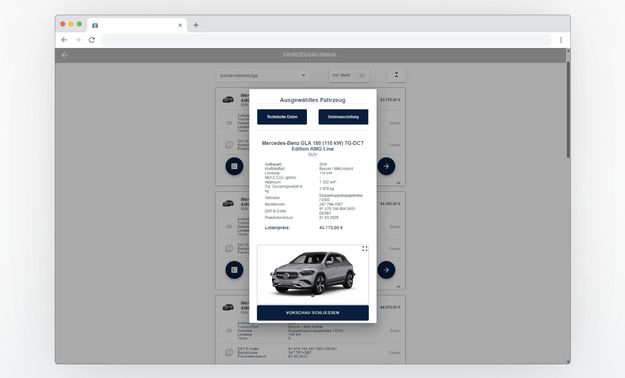The width and height of the screenshot is (625, 378).
Task: Open the browser three-dot menu
Action: (561, 40)
